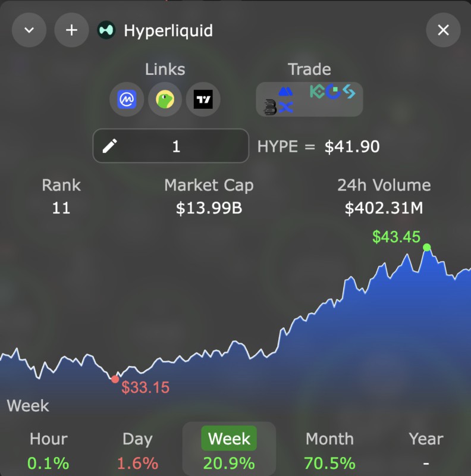This screenshot has width=471, height=476.
Task: Open the TradingView link
Action: [203, 99]
